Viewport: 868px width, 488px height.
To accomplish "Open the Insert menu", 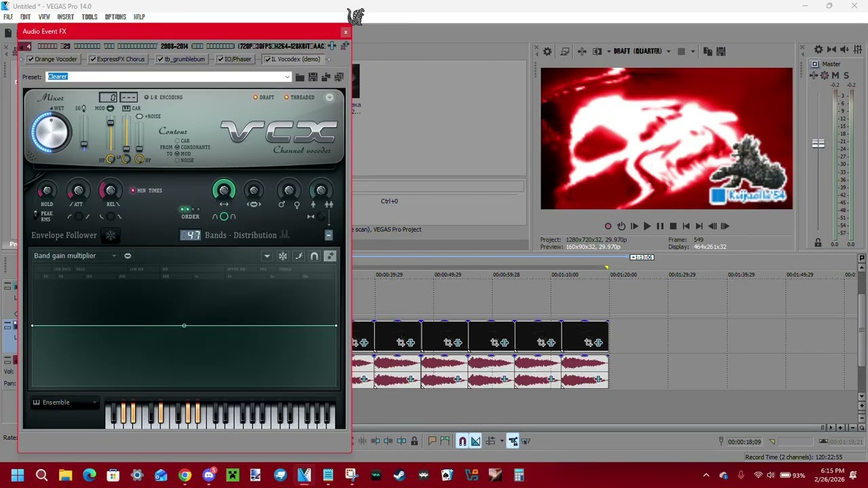I will 66,17.
